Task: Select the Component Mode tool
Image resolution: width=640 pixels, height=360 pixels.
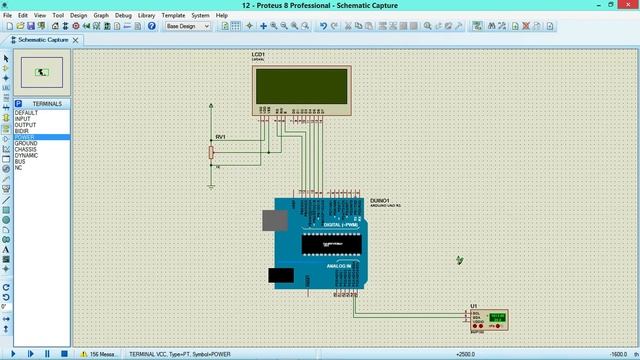Action: (x=6, y=68)
